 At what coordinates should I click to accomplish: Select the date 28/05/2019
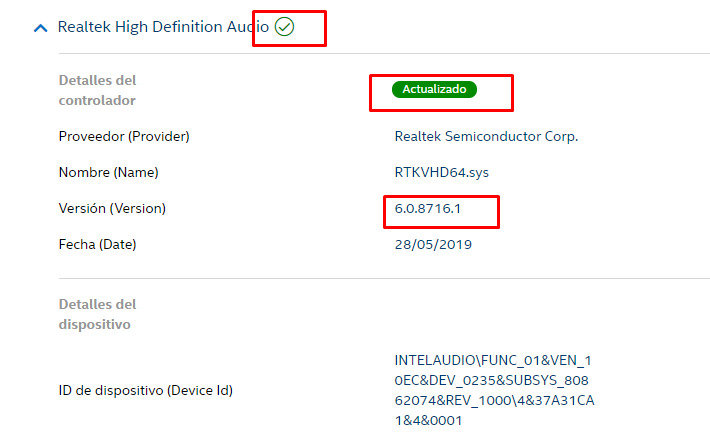click(x=433, y=245)
